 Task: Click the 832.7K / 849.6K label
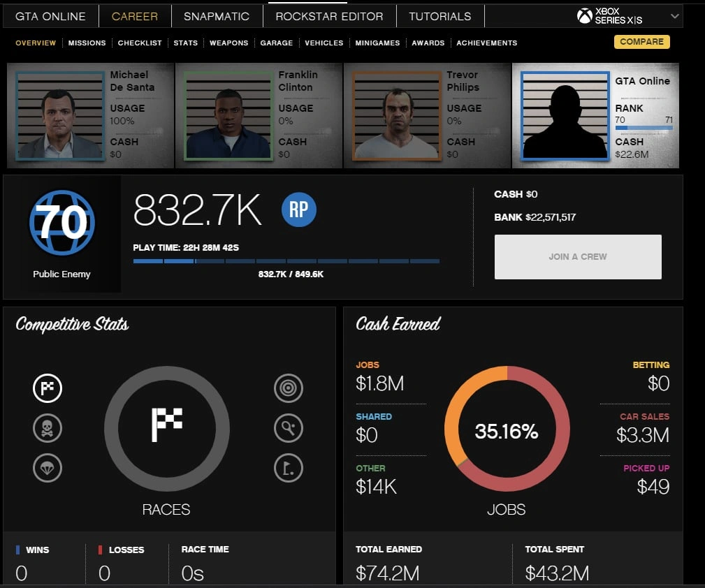(291, 274)
